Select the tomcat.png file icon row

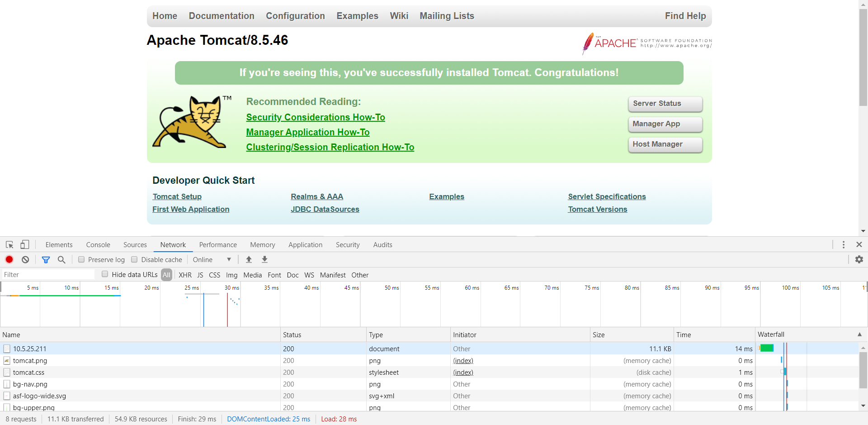point(7,361)
